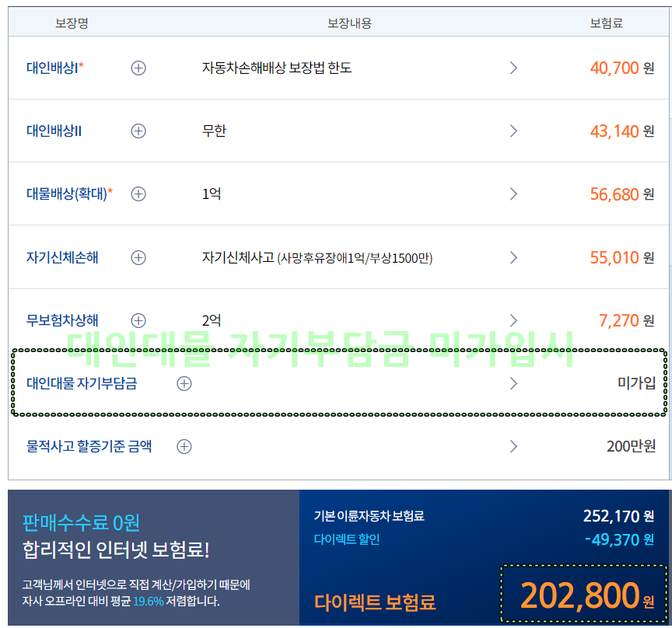The height and width of the screenshot is (628, 672).
Task: Expand the 자동차손해배상 보장법 한도 row chevron
Action: (513, 68)
